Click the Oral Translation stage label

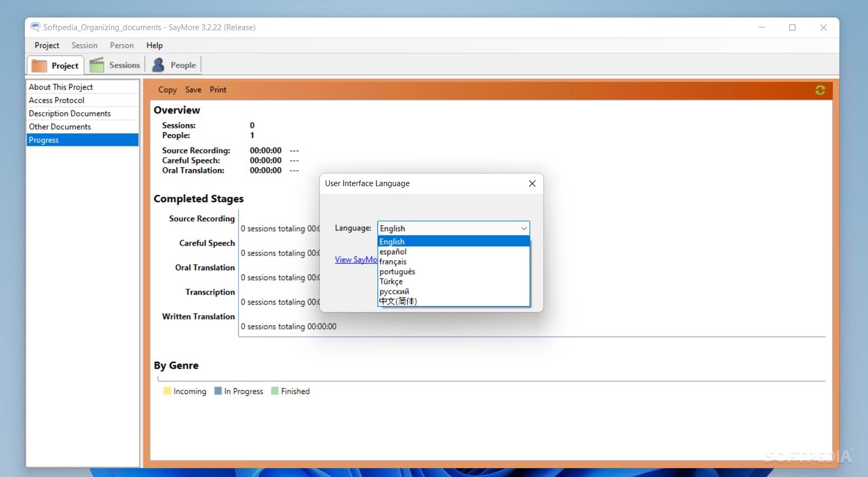point(205,268)
